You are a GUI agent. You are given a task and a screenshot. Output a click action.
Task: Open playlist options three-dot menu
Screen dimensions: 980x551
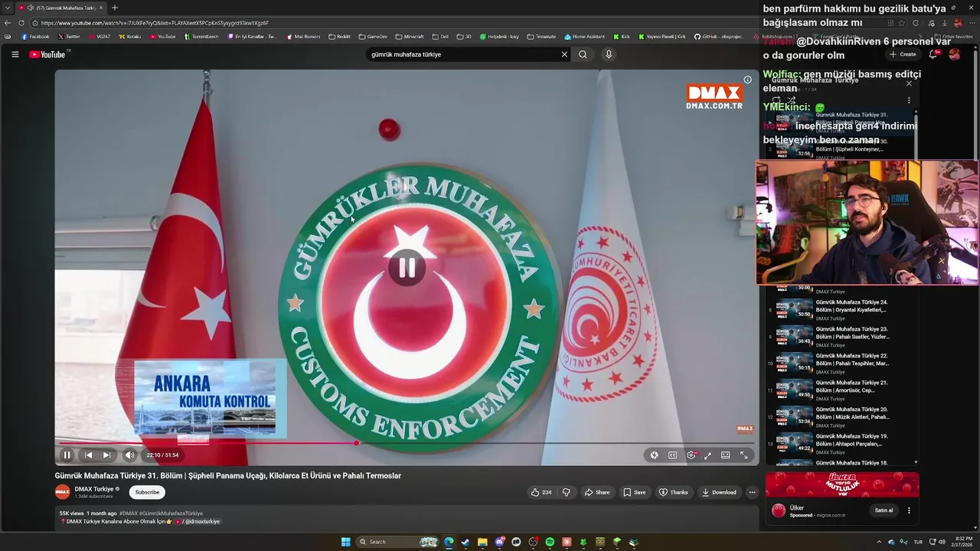909,100
